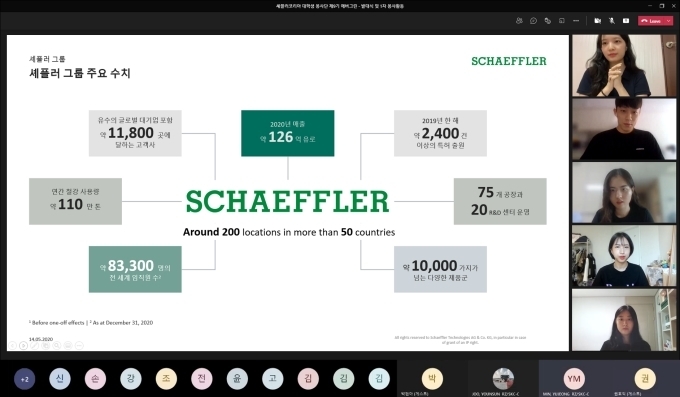Open the reactions icon in meeting toolbar
The width and height of the screenshot is (680, 397).
pos(548,21)
